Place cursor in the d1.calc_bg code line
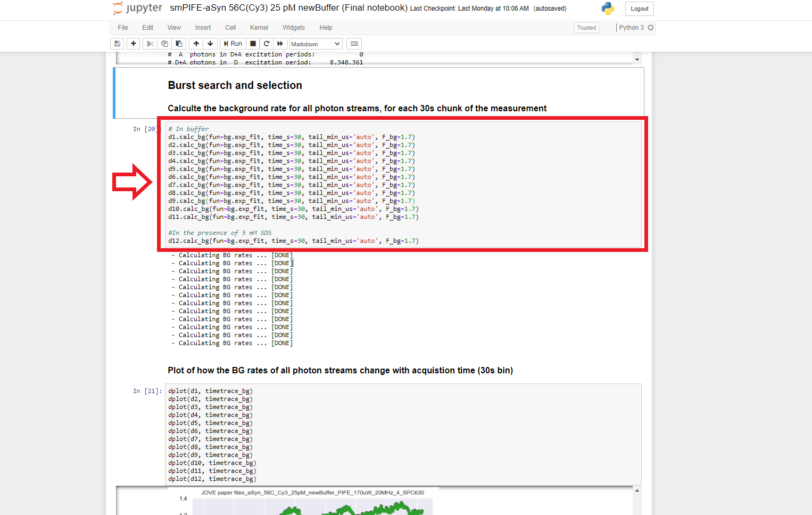812x515 pixels. tap(292, 137)
